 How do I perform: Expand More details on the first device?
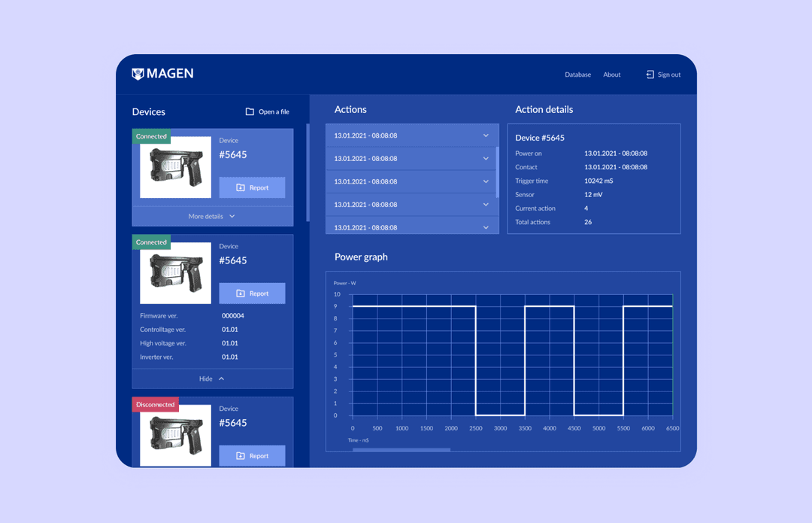(x=212, y=216)
